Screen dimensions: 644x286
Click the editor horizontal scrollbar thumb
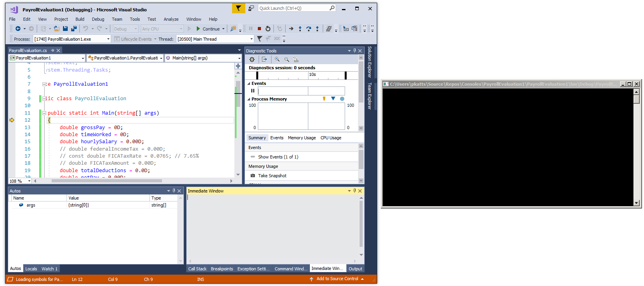[x=106, y=181]
